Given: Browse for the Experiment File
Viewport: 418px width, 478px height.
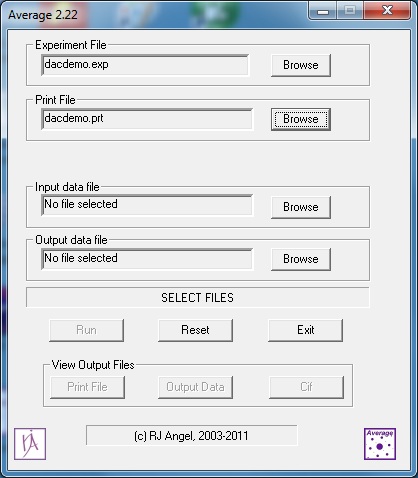Looking at the screenshot, I should coord(301,65).
